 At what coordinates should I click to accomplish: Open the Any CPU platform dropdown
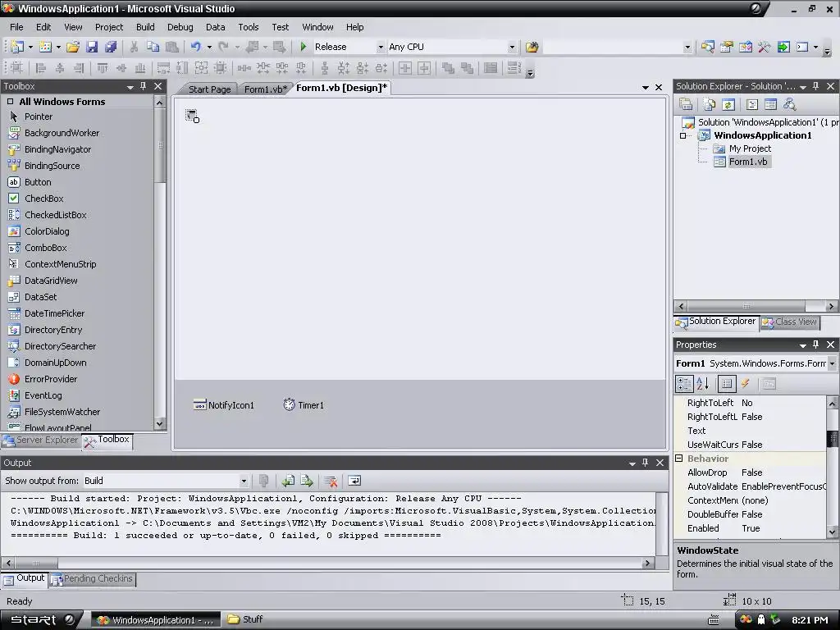[x=512, y=47]
